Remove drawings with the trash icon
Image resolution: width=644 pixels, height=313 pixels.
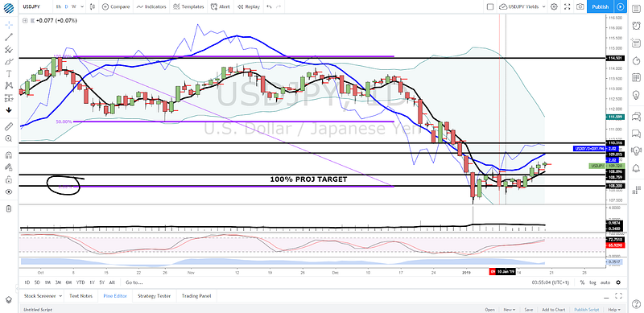click(x=9, y=208)
